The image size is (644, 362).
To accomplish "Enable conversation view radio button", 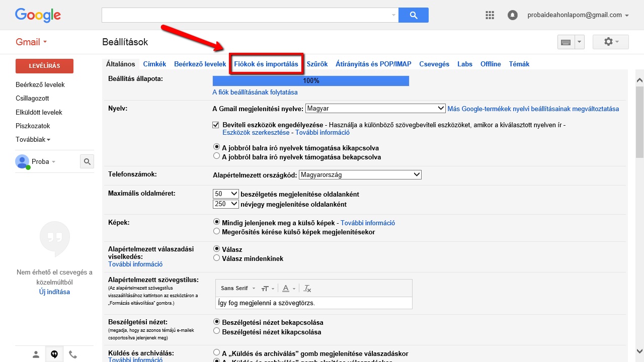I will (x=217, y=322).
